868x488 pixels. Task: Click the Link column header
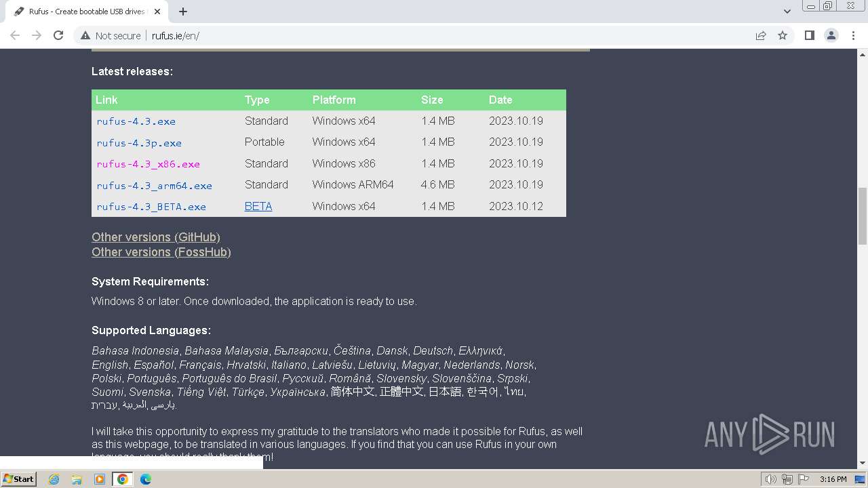pyautogui.click(x=106, y=100)
